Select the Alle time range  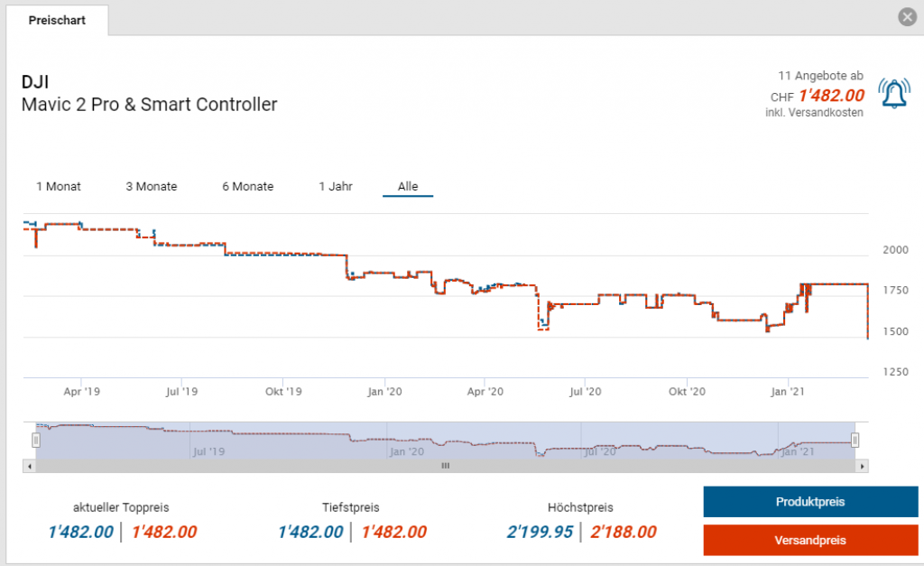(x=408, y=187)
